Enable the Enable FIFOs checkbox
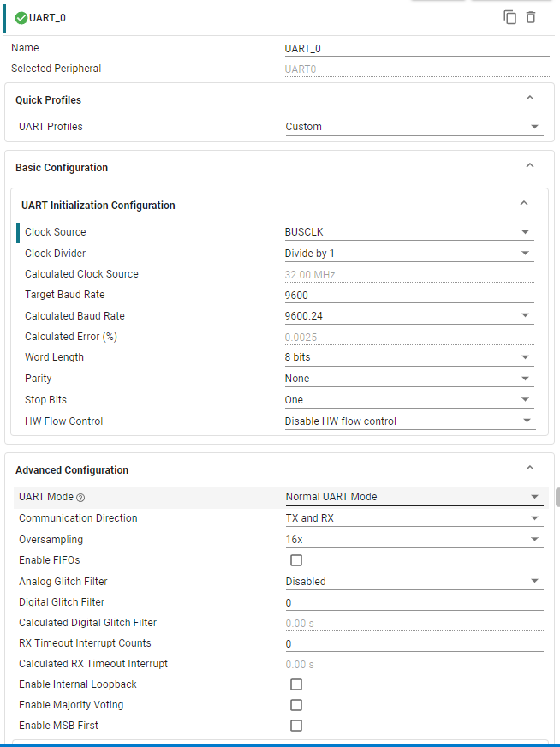560x747 pixels. coord(296,560)
